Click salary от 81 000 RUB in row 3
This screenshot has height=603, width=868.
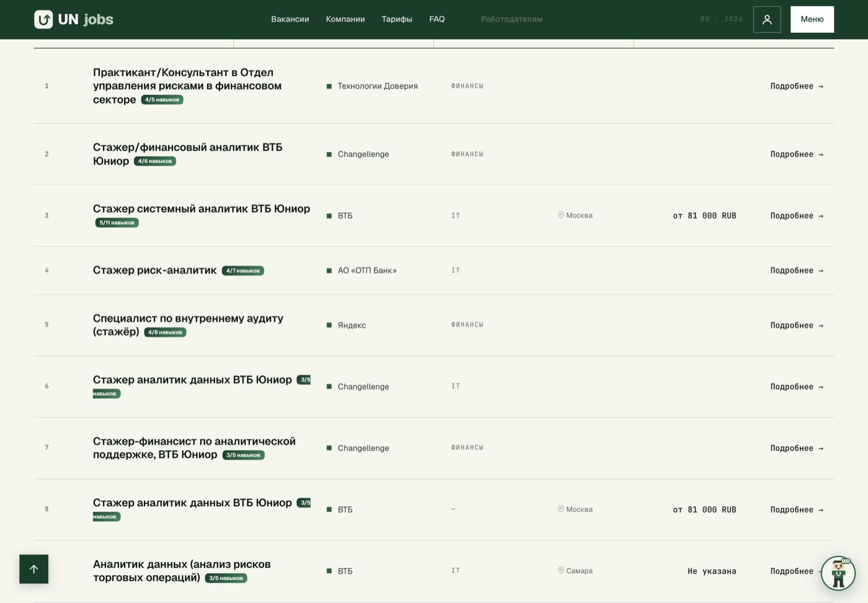(x=705, y=216)
